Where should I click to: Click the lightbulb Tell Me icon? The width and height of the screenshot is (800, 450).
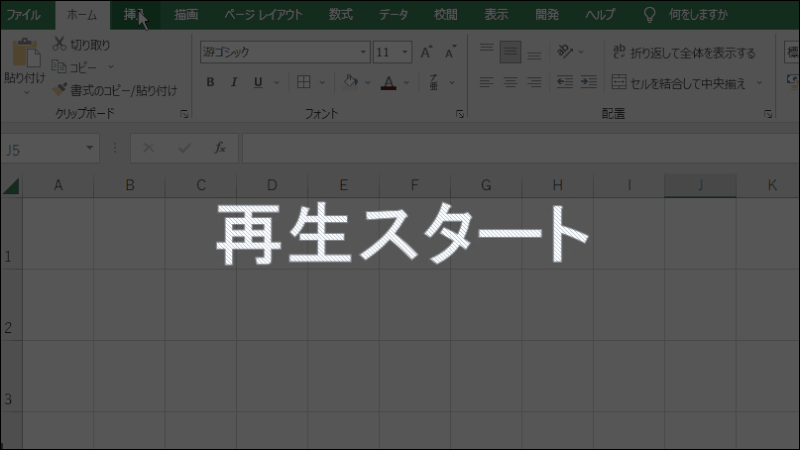[x=649, y=14]
